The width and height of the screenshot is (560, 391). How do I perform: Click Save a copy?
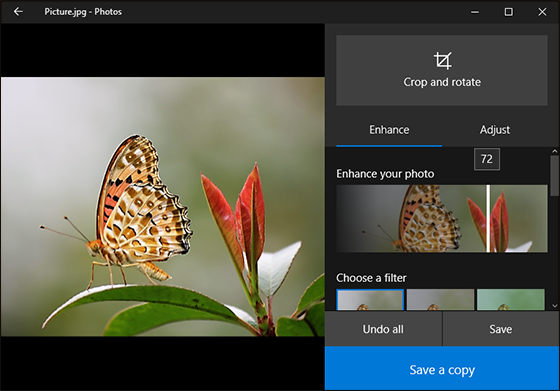point(442,369)
